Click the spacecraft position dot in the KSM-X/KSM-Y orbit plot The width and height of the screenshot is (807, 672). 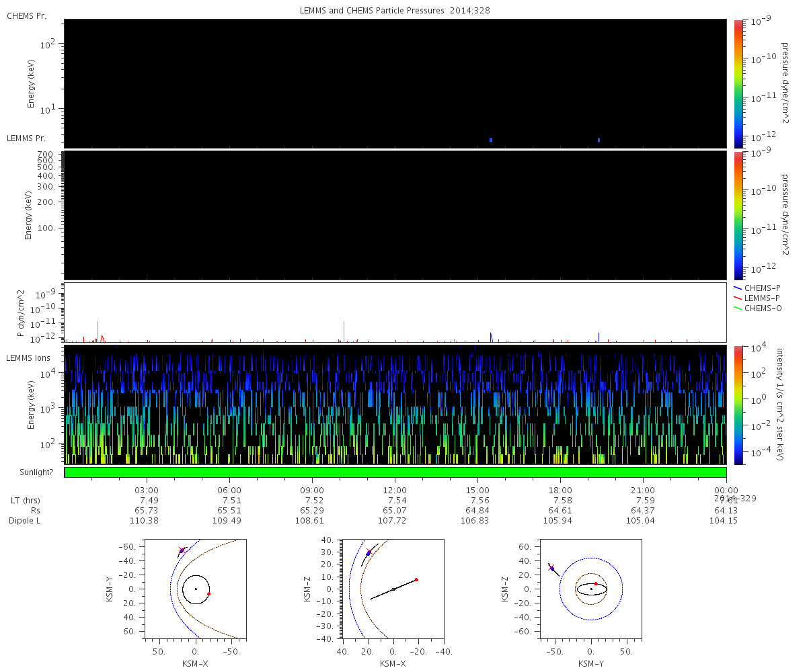(x=182, y=550)
